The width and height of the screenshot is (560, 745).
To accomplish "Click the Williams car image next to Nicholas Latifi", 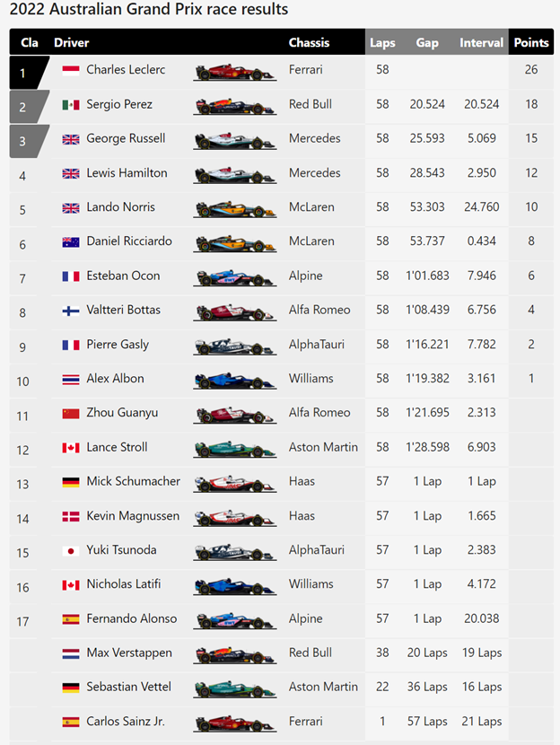I will coord(234,585).
